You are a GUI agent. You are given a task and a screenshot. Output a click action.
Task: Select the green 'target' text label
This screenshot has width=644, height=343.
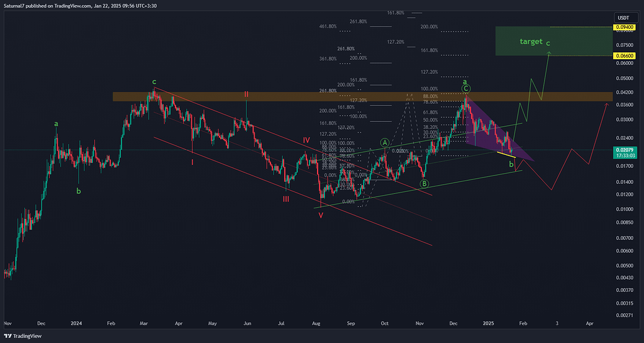(531, 42)
